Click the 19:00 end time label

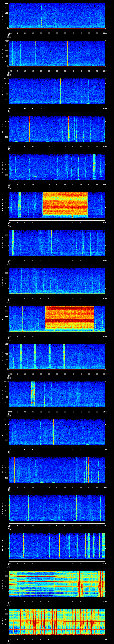point(105,336)
